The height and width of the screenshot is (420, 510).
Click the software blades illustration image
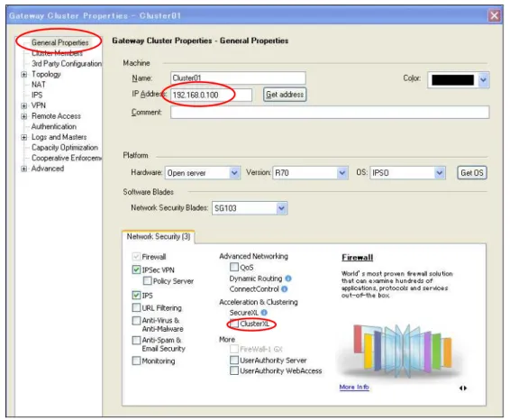[x=402, y=351]
